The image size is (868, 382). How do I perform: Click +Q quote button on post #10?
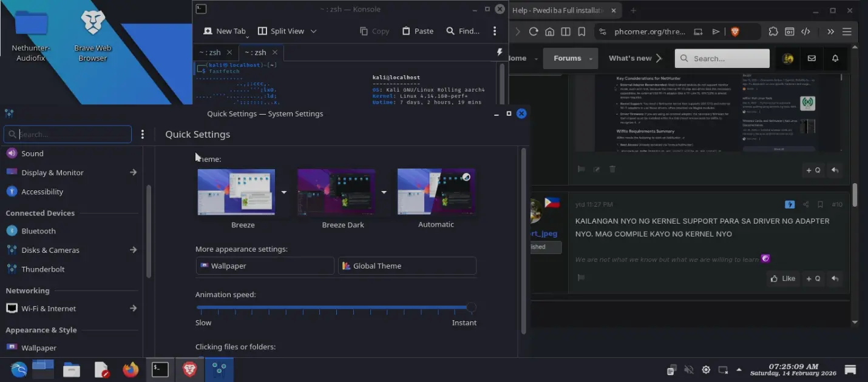tap(813, 278)
